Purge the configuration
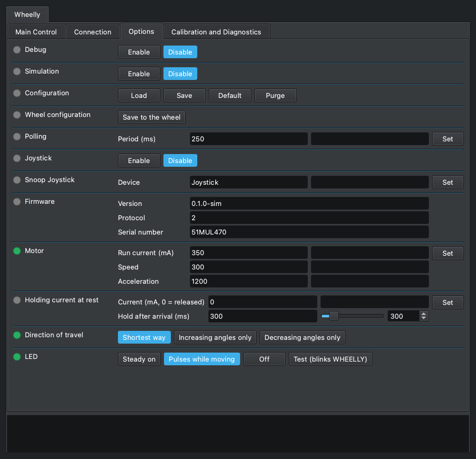This screenshot has width=476, height=459. click(276, 95)
